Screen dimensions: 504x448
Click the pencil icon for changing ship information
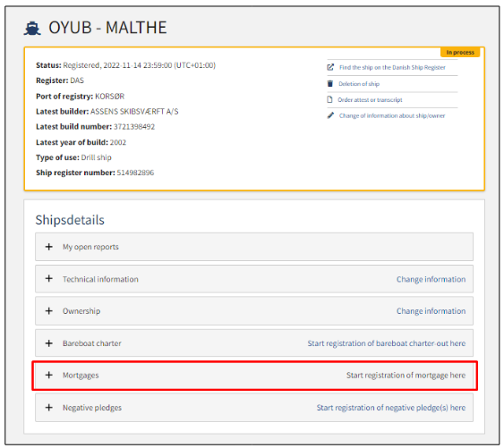coord(330,115)
